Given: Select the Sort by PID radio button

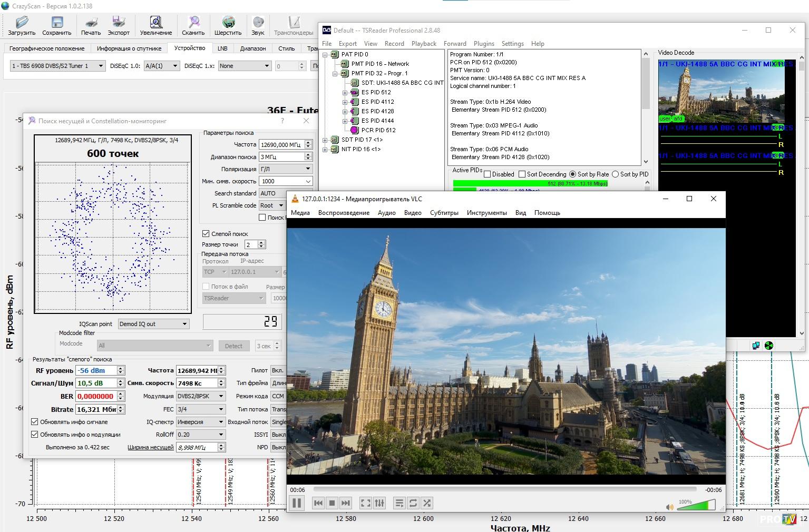Looking at the screenshot, I should [x=615, y=174].
